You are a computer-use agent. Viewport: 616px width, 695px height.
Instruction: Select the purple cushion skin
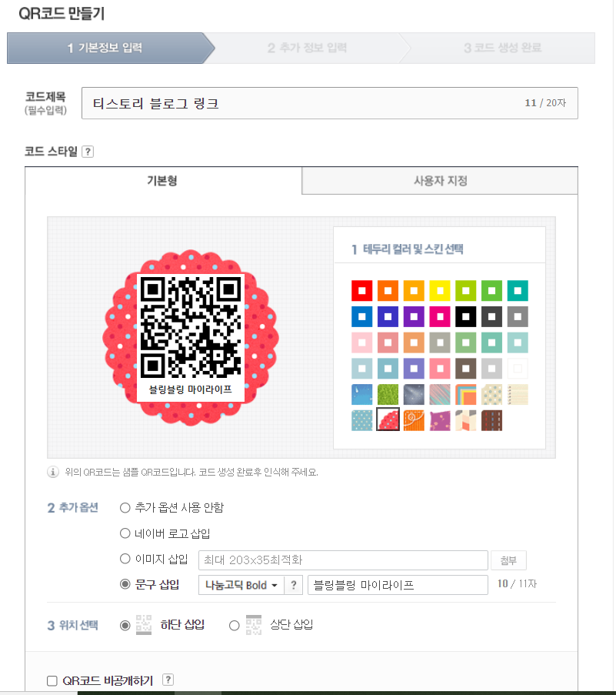440,421
